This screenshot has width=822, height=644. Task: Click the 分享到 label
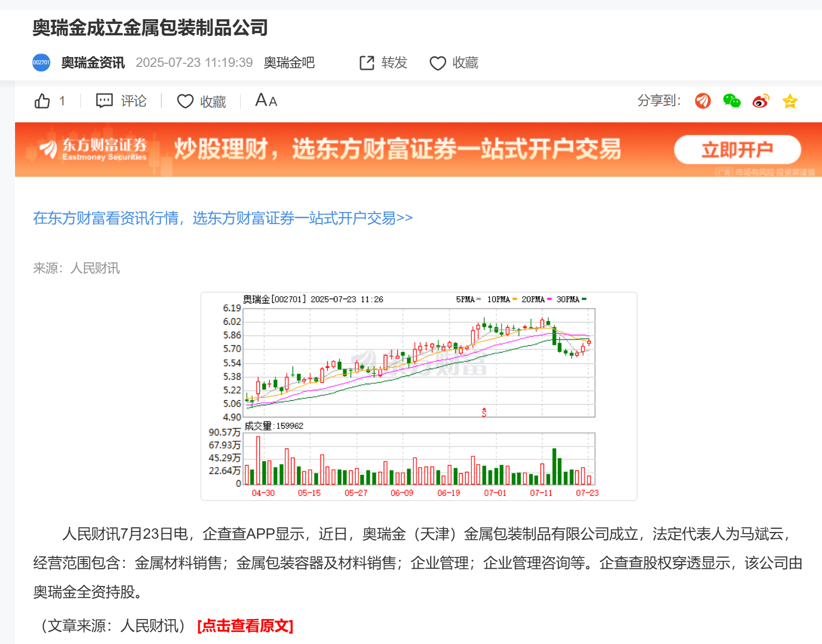pyautogui.click(x=659, y=101)
